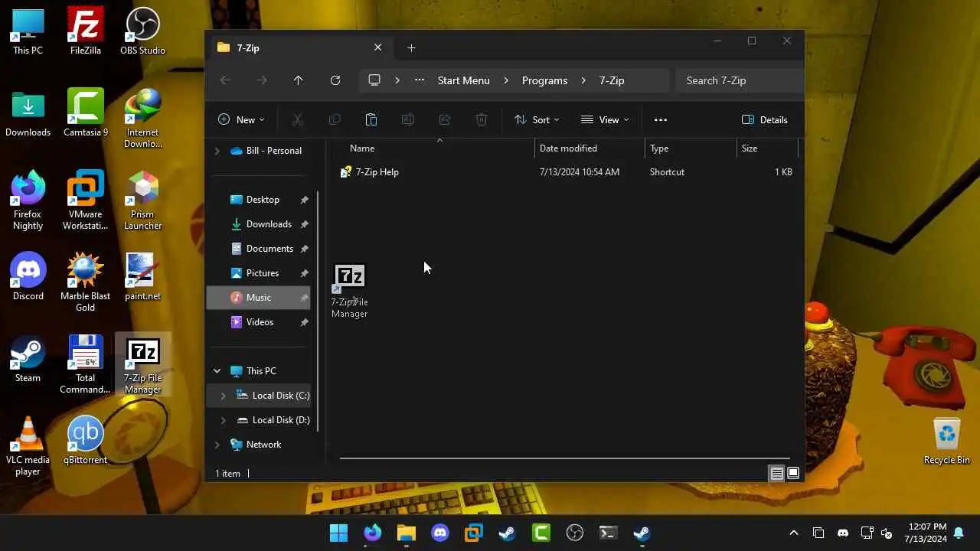Open Camtasia 9 desktop shortcut

85,113
